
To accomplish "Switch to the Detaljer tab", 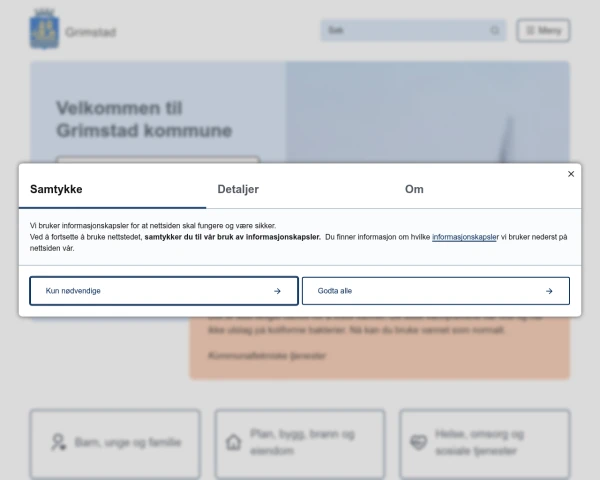I will coord(238,189).
